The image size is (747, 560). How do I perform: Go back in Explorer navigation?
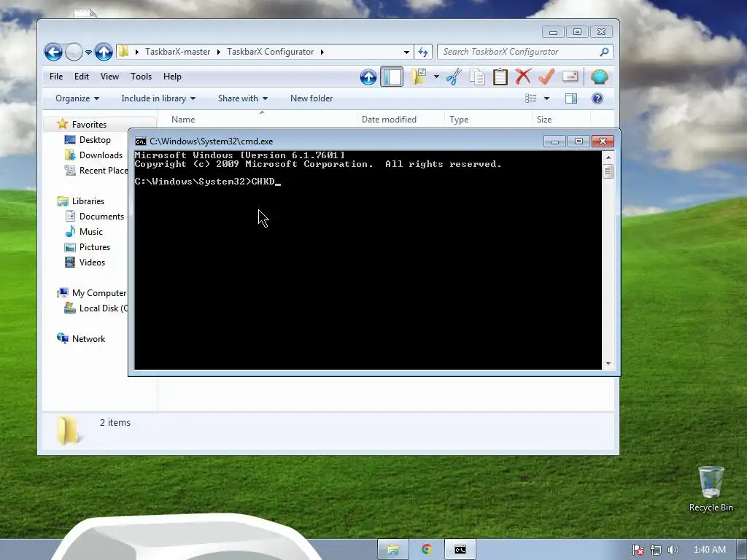pos(53,52)
